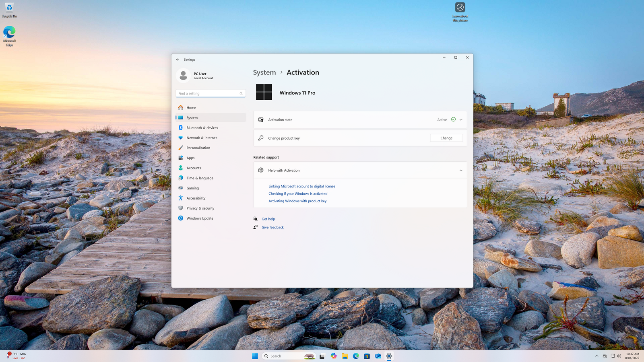Go back using the Settings back arrow
644x362 pixels.
177,60
